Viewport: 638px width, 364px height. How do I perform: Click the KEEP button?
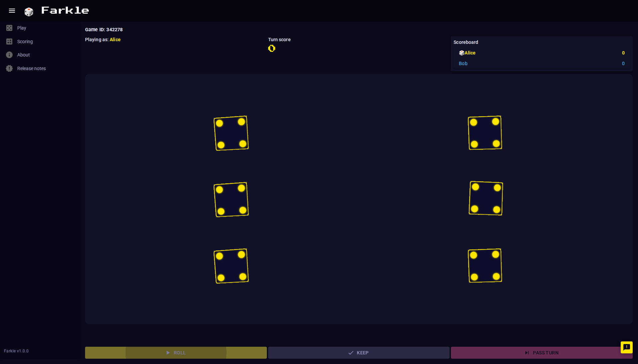[359, 353]
